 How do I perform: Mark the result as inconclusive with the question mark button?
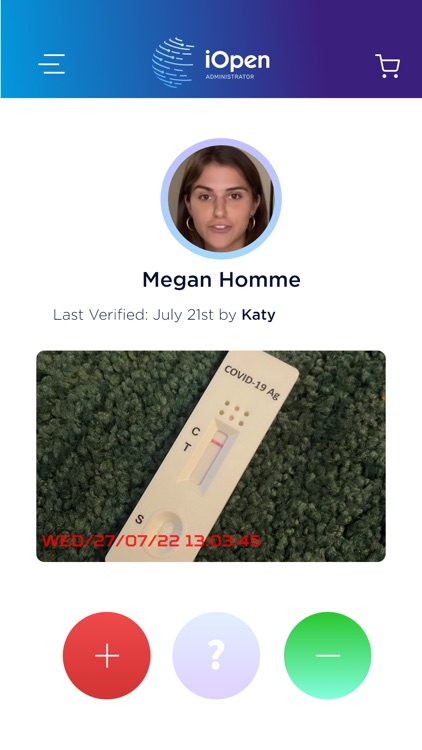click(x=216, y=655)
